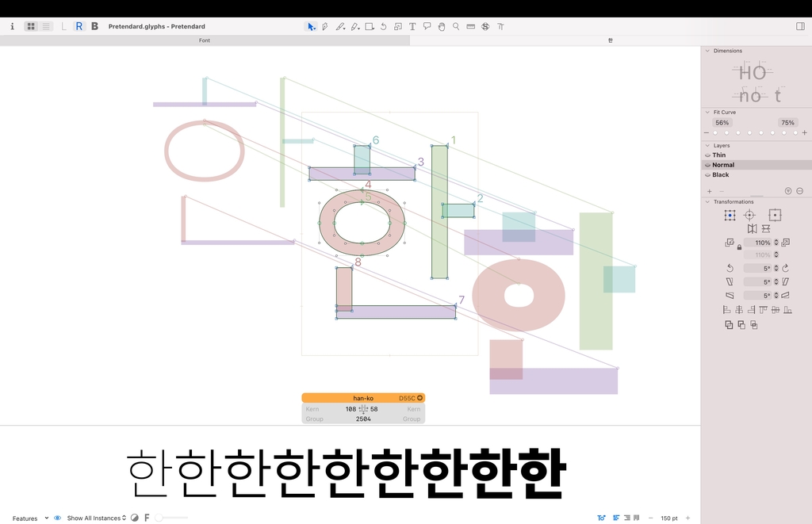The height and width of the screenshot is (524, 812).
Task: Toggle the right sidebar panel
Action: pyautogui.click(x=800, y=26)
